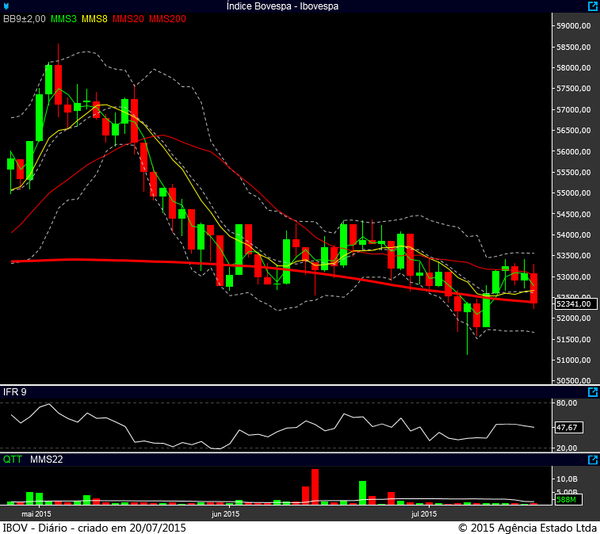The width and height of the screenshot is (600, 534).
Task: Toggle the yellow MMS8 moving average label
Action: [96, 19]
